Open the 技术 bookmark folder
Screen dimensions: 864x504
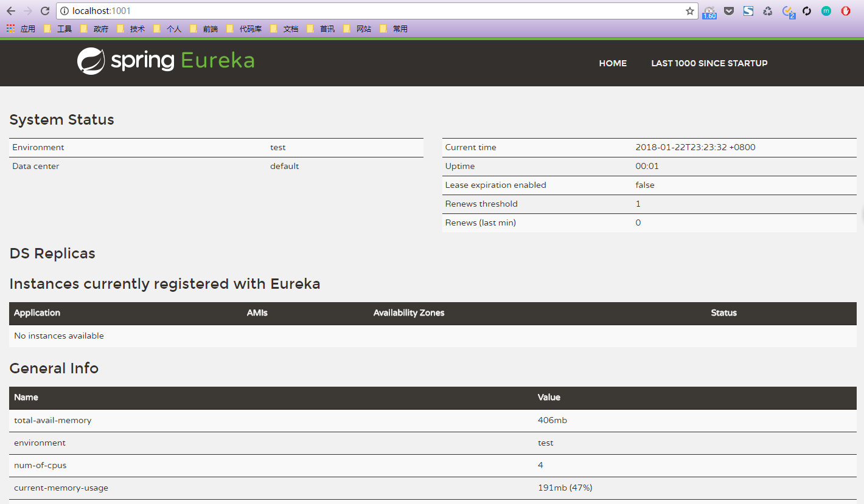(131, 29)
